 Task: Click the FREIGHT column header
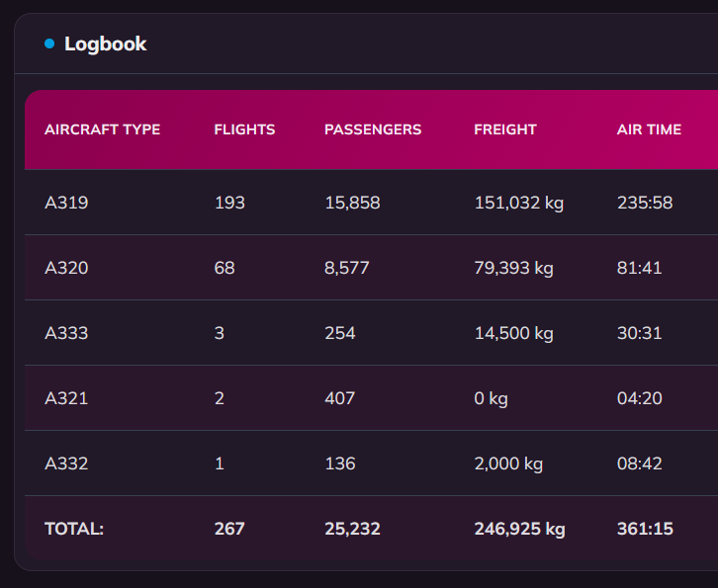point(505,129)
